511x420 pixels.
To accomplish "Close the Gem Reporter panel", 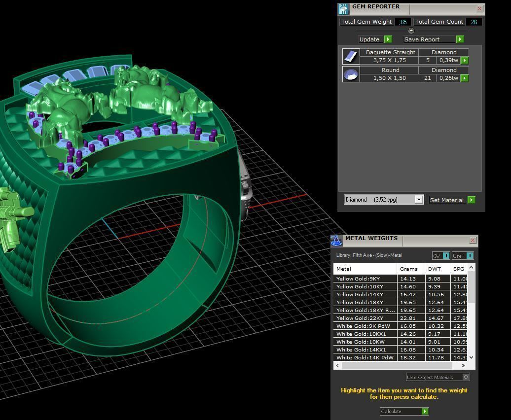I will pos(479,9).
